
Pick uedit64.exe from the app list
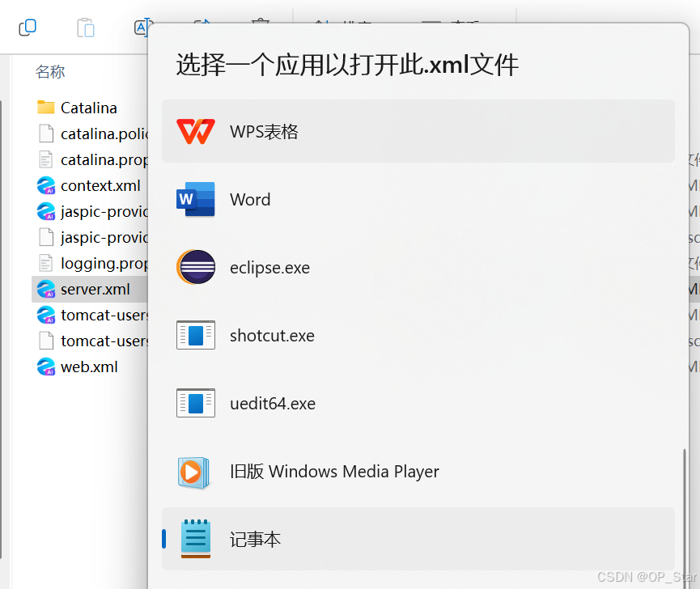(x=418, y=403)
